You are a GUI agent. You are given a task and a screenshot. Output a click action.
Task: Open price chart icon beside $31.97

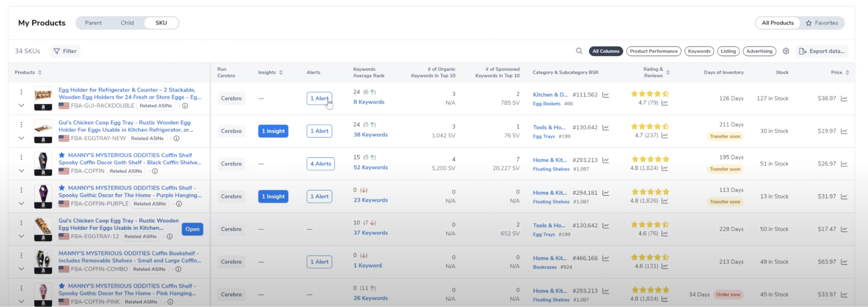(844, 196)
